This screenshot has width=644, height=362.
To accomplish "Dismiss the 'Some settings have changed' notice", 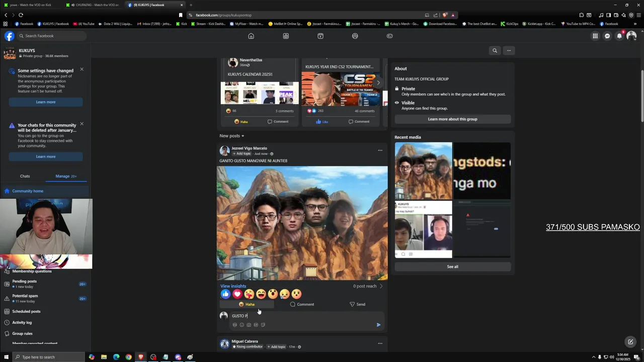I will click(82, 69).
